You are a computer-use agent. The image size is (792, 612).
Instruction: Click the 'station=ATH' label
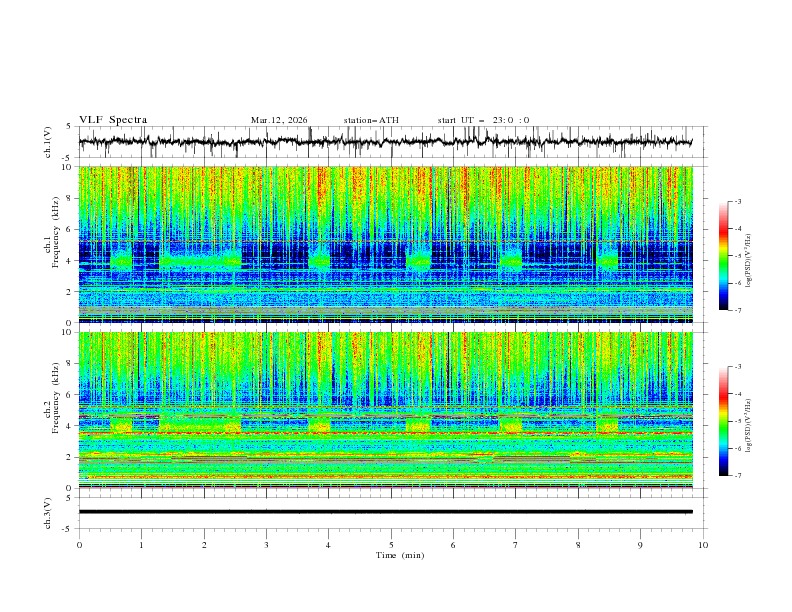click(371, 120)
